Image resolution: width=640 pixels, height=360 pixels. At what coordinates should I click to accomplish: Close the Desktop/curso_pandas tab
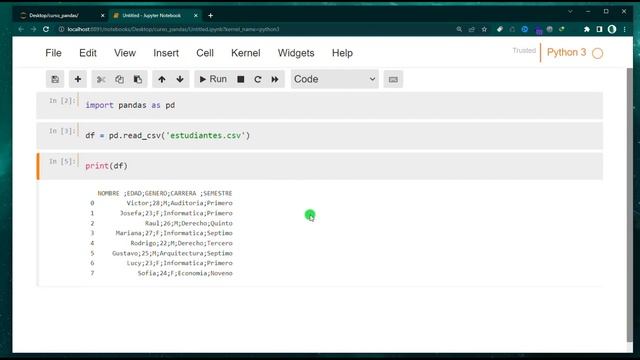(x=102, y=16)
